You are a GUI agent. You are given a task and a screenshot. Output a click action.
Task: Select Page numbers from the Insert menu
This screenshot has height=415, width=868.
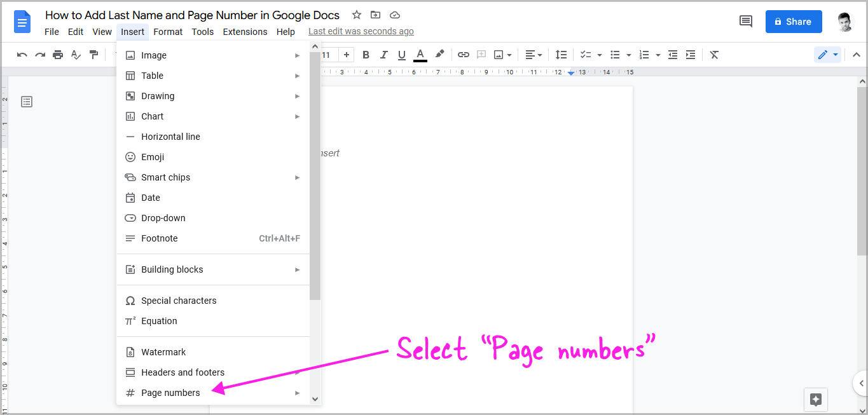tap(170, 392)
